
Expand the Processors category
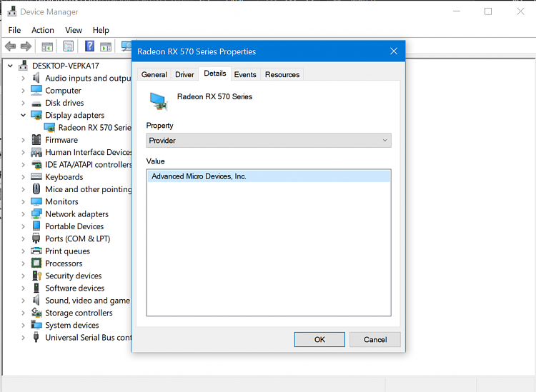(x=24, y=263)
